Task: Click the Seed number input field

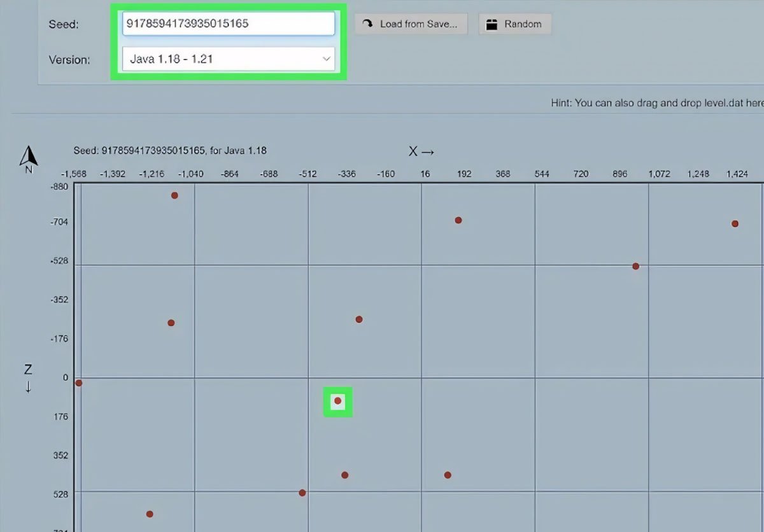Action: tap(228, 24)
